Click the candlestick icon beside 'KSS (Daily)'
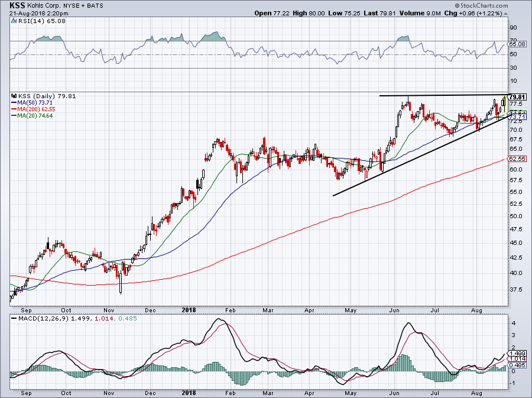 [x=14, y=96]
